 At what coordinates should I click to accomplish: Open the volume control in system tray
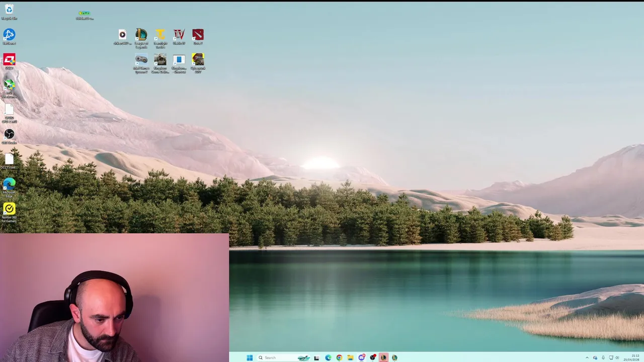(618, 357)
